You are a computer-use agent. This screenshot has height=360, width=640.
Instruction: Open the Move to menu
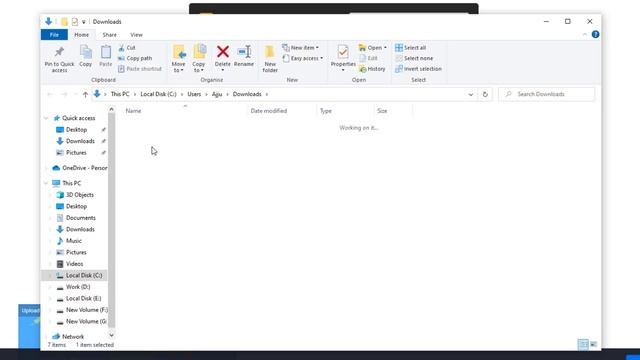coord(179,59)
